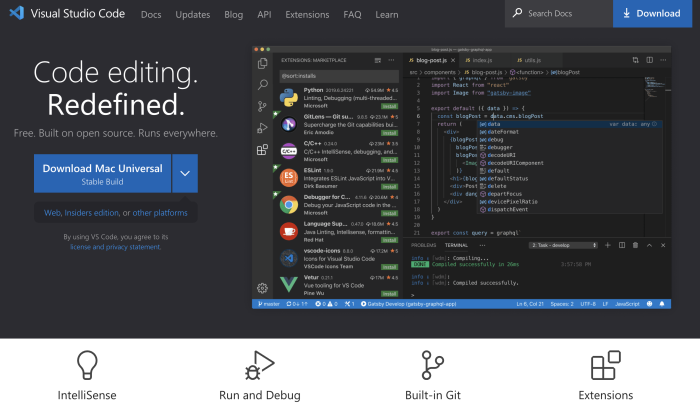700x411 pixels.
Task: Click the Built-in Git branch icon
Action: [x=432, y=366]
